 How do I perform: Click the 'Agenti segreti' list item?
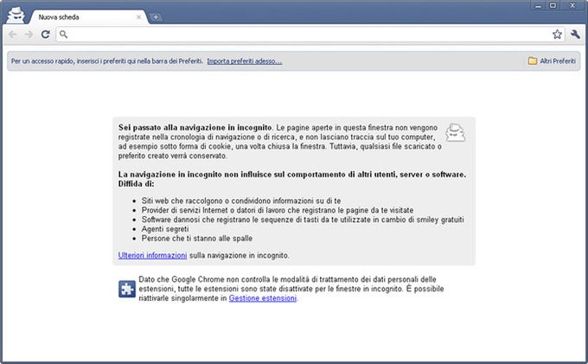pyautogui.click(x=165, y=229)
